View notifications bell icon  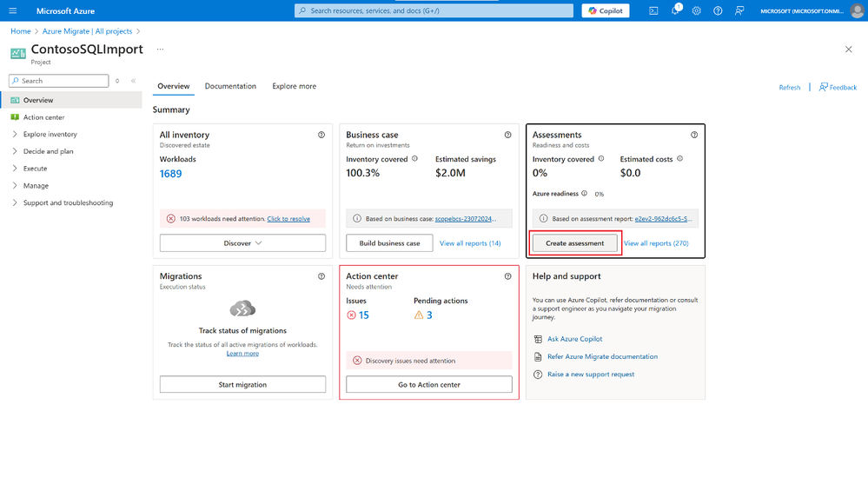coord(675,10)
